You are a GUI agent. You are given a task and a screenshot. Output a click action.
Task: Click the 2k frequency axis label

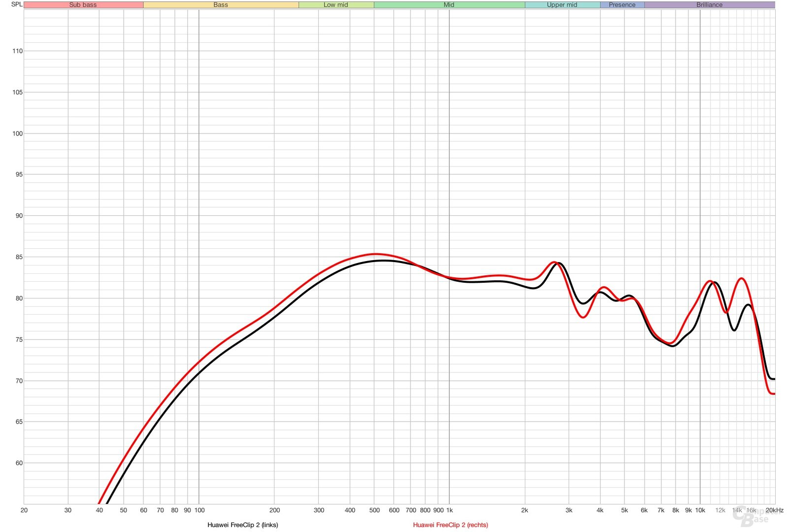pyautogui.click(x=525, y=510)
